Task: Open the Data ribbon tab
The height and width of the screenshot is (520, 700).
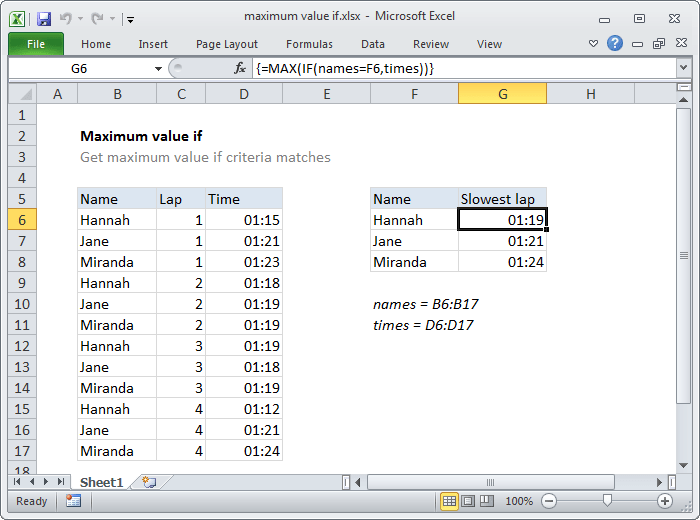Action: click(373, 44)
